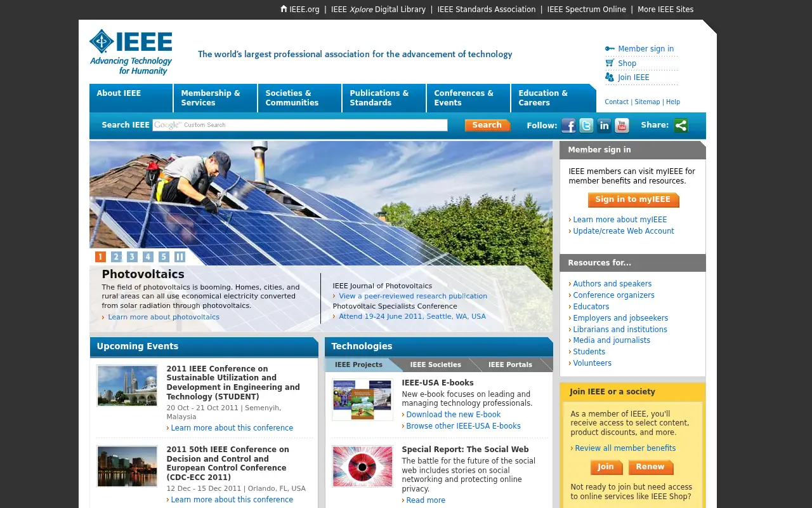Screen dimensions: 812x508
Task: Go to IEEE Spectrum Online
Action: click(x=587, y=10)
